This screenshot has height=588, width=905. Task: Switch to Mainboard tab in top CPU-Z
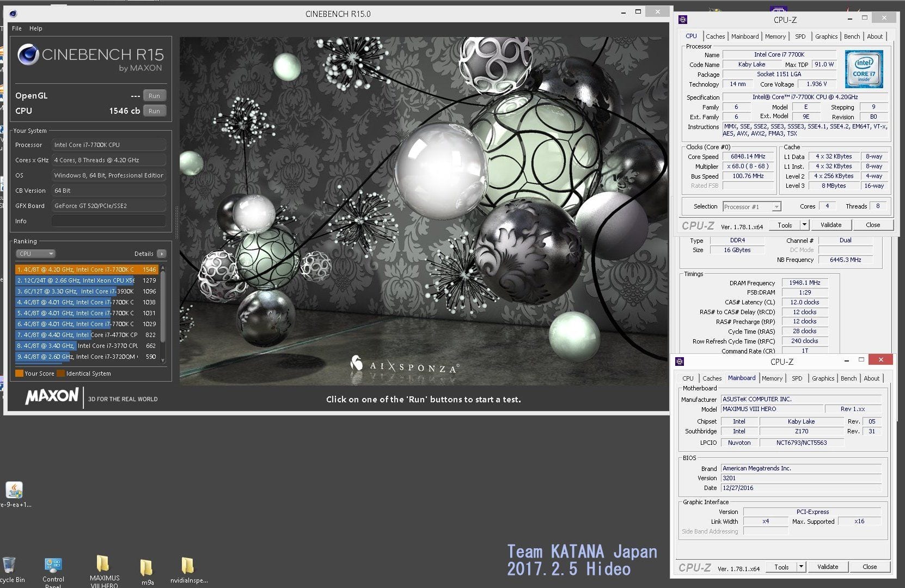coord(745,36)
